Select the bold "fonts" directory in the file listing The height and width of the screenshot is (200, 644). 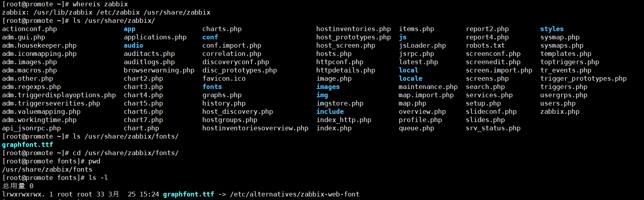(212, 87)
